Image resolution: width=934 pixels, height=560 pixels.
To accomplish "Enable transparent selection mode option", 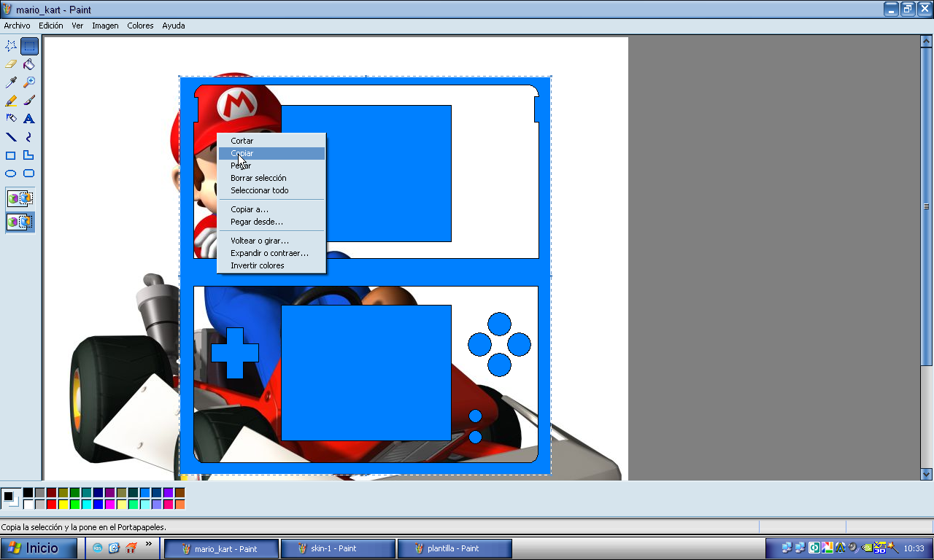I will click(20, 222).
